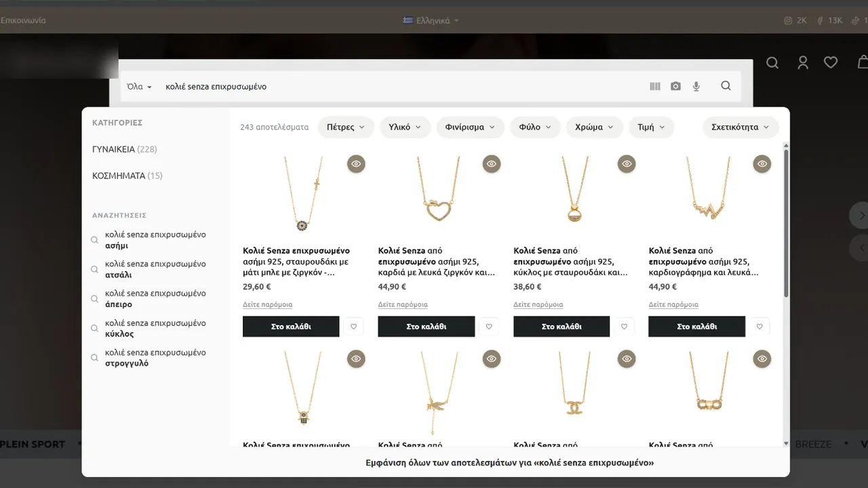Screen dimensions: 868x488
Task: Click the search text input field
Action: 400,86
